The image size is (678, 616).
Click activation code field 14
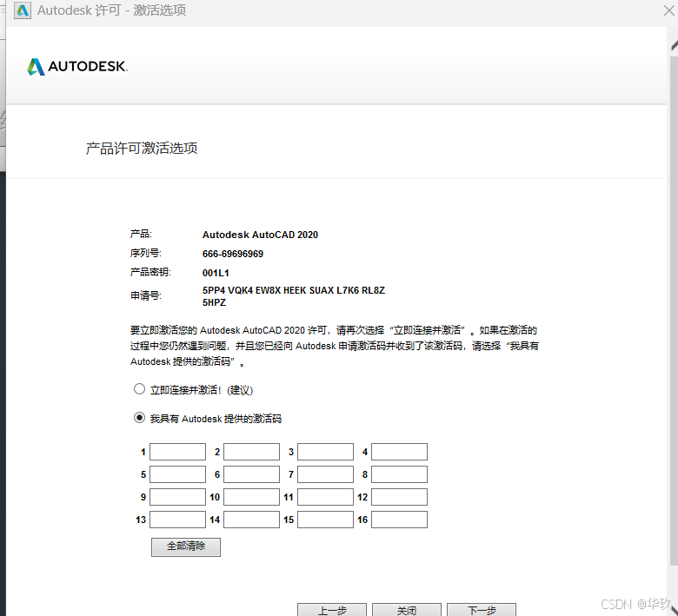(x=252, y=520)
